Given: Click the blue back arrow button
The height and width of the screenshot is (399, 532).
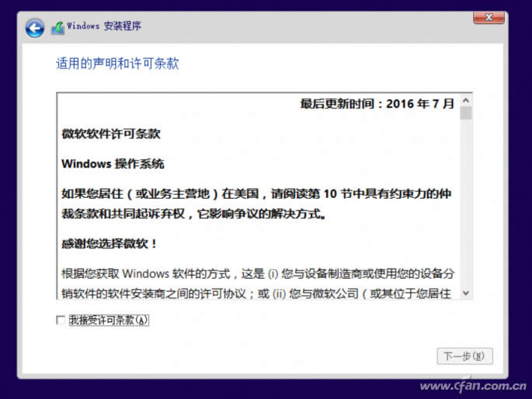Looking at the screenshot, I should 34,28.
